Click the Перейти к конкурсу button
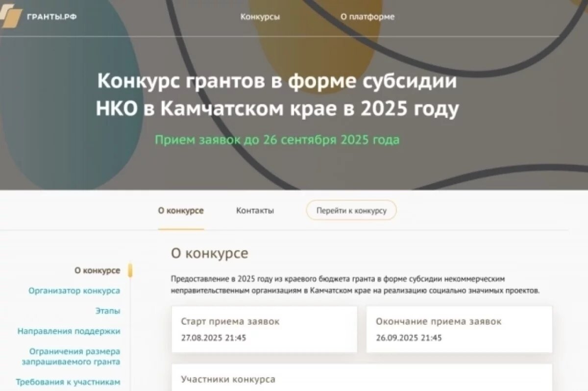The height and width of the screenshot is (391, 588). (x=351, y=210)
